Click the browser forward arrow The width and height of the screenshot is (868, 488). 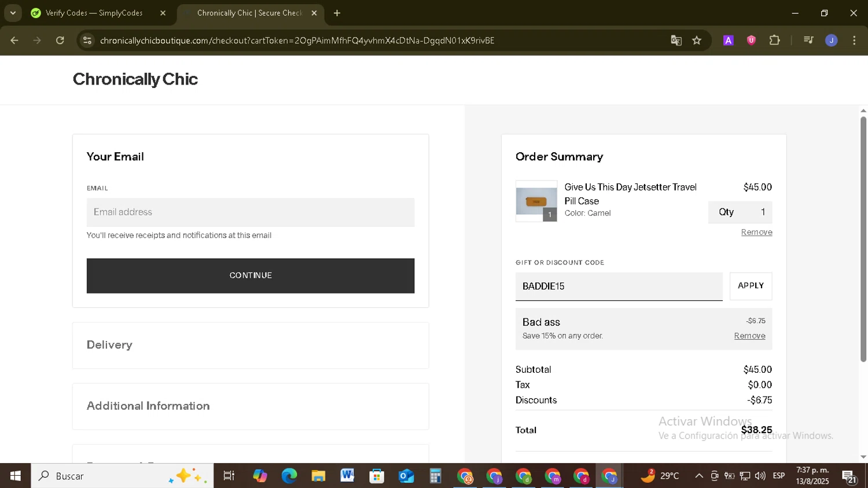[x=37, y=41]
